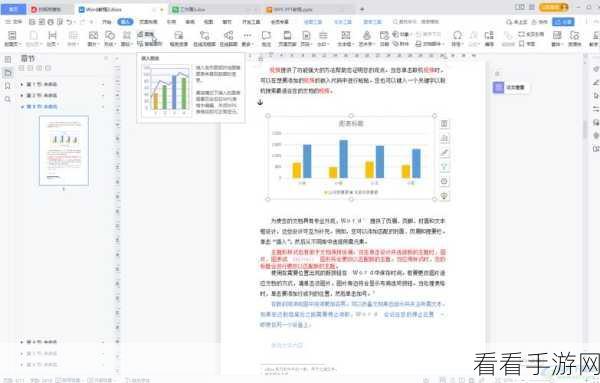
Task: Click the paper check button in right panel
Action: coord(511,88)
